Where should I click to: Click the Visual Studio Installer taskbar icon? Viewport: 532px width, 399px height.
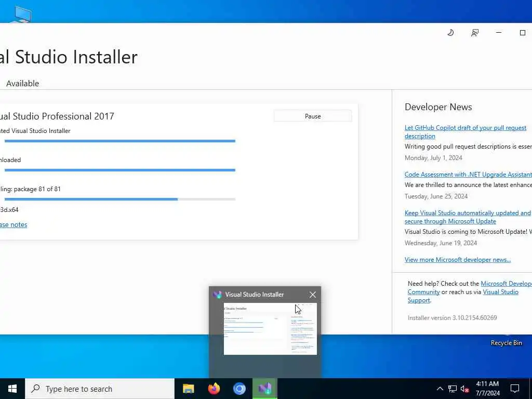pos(265,389)
